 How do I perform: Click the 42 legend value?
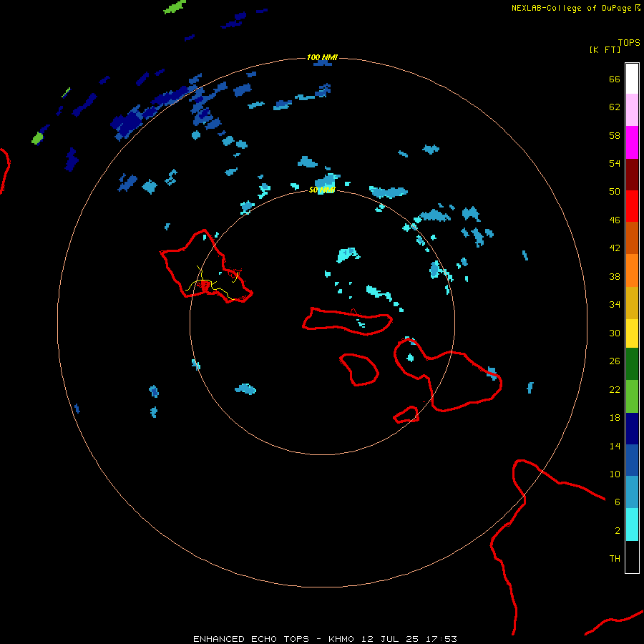[x=615, y=248]
